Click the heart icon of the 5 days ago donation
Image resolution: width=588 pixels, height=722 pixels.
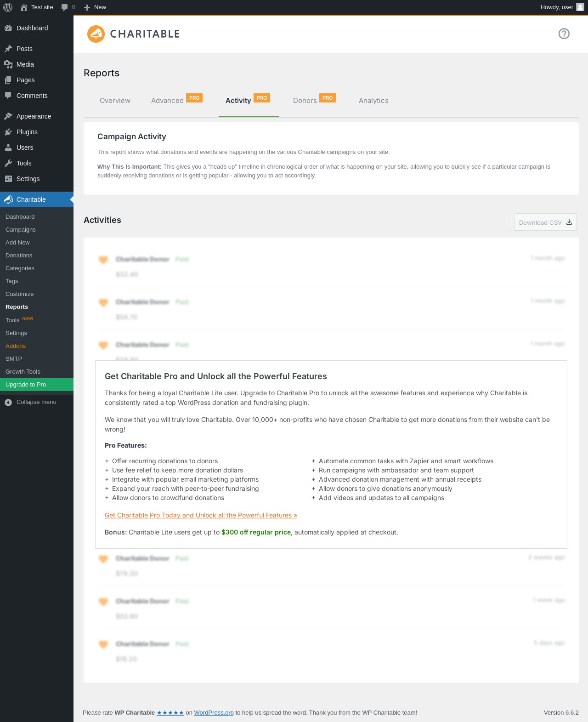103,644
